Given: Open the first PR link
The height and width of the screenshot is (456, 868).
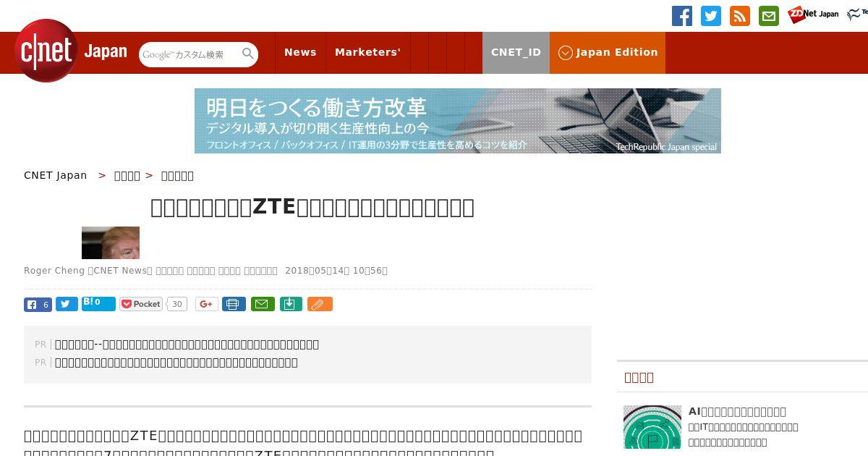Looking at the screenshot, I should tap(187, 345).
